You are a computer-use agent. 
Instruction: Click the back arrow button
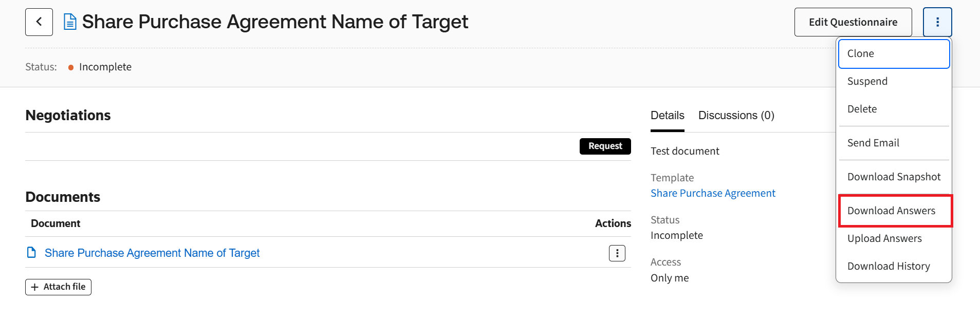pos(39,22)
